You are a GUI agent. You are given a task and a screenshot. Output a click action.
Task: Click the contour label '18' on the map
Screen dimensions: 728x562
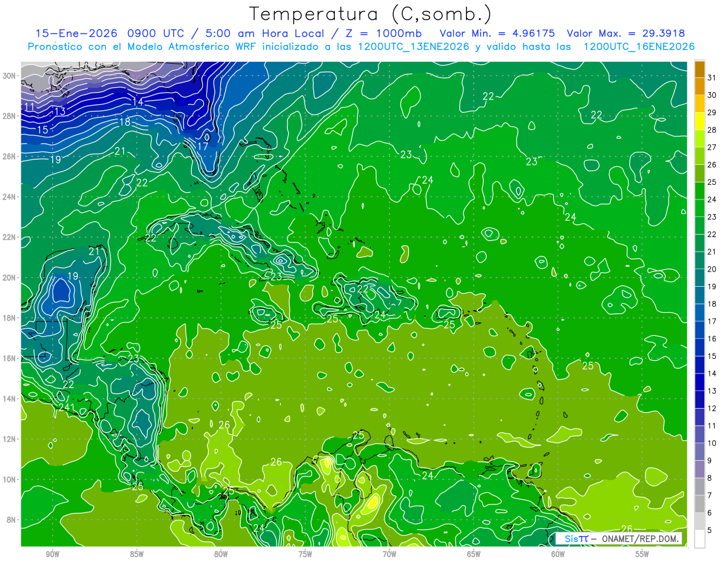tap(124, 122)
